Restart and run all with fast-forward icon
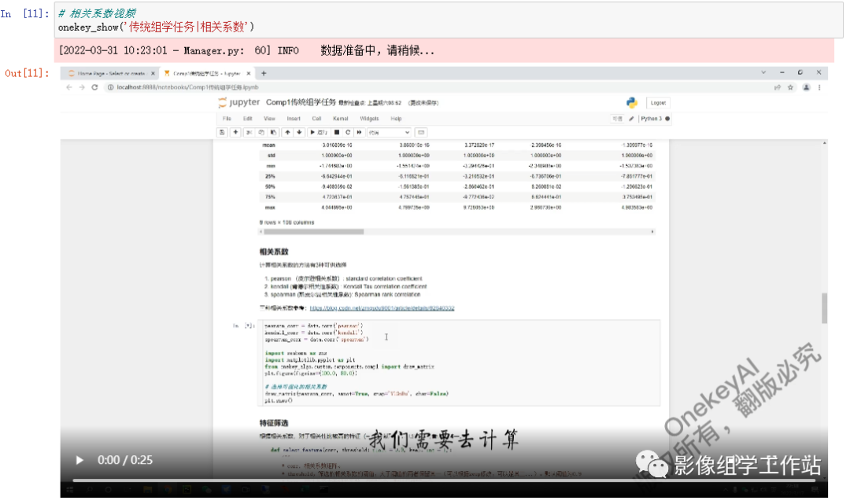This screenshot has height=504, width=850. coord(359,132)
